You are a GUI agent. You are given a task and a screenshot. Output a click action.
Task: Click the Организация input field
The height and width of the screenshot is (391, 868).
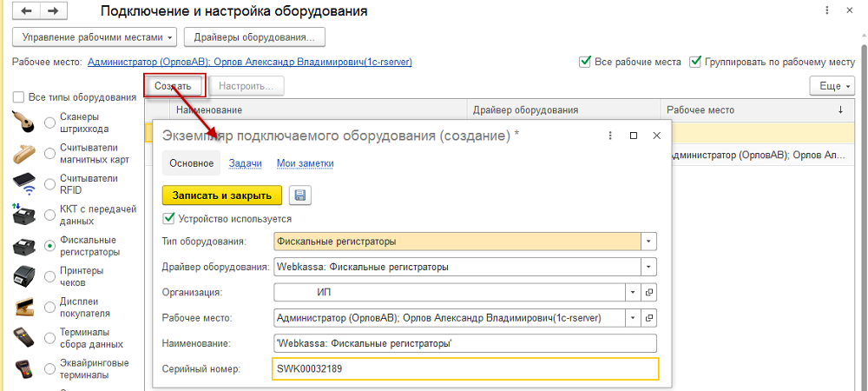click(x=450, y=292)
